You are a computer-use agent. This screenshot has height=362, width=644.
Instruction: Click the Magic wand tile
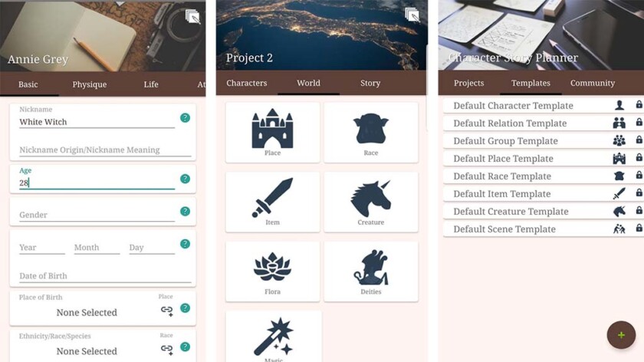(274, 337)
